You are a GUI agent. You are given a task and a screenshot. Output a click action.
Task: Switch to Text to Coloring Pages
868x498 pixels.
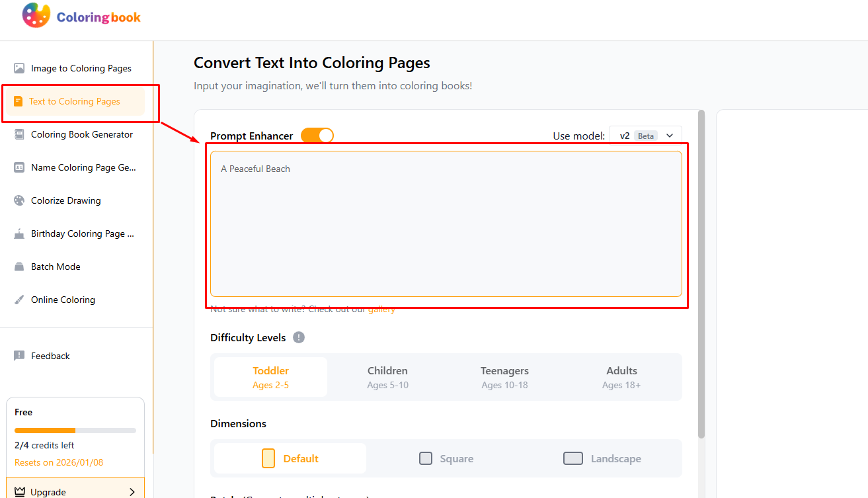click(74, 101)
